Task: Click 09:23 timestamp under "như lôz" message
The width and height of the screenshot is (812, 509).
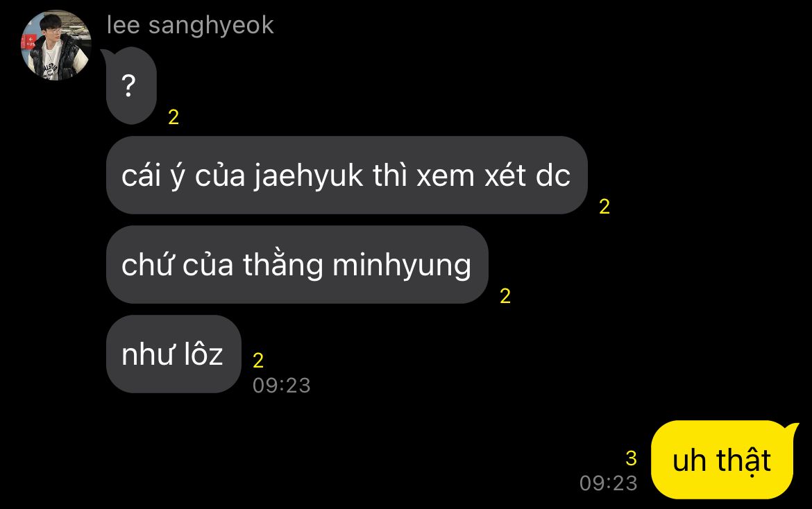Action: coord(282,386)
